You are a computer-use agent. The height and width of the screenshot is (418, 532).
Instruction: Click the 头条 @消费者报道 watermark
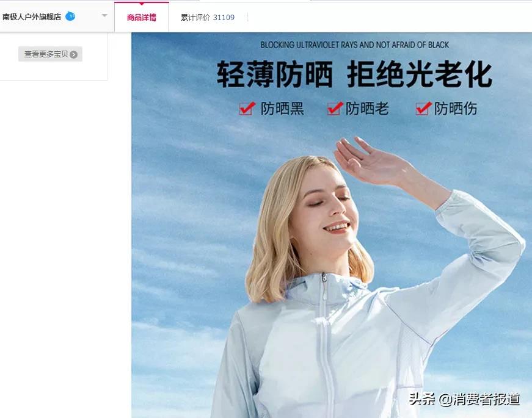pyautogui.click(x=464, y=399)
